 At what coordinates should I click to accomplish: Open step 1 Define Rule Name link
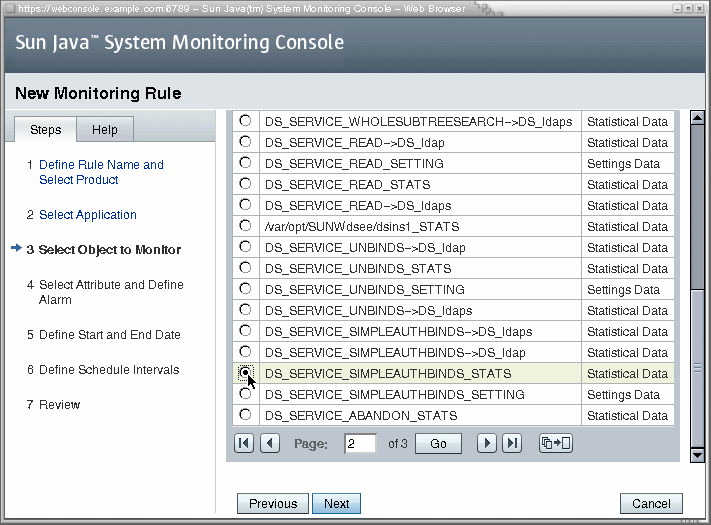101,172
